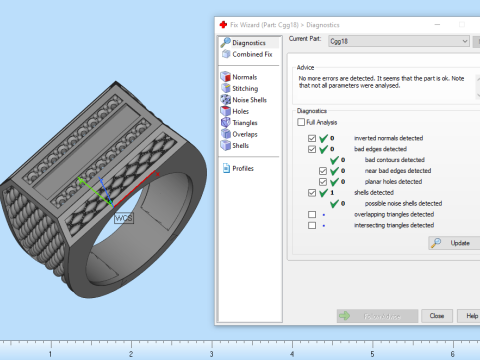Viewport: 480px width, 360px height.
Task: Minimize the Fix Wizard window
Action: click(437, 25)
